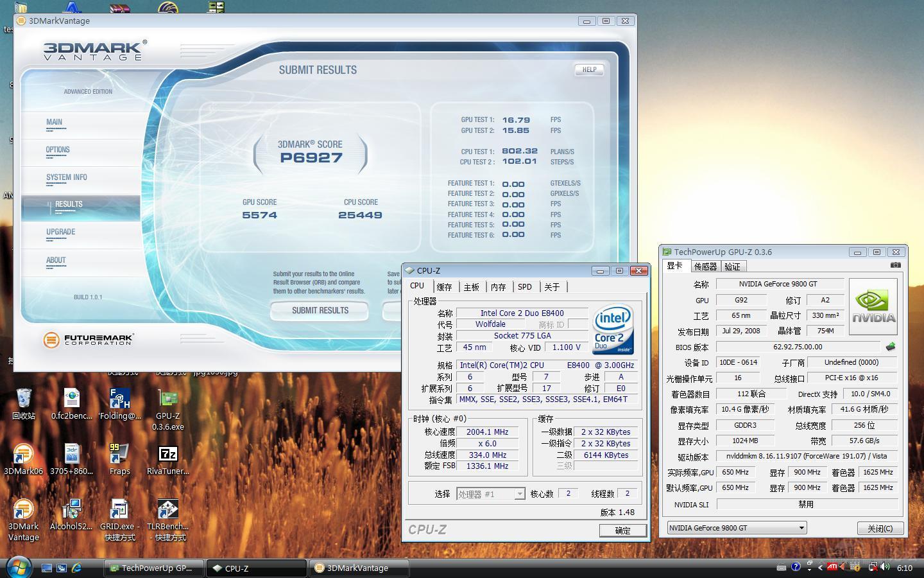Click the save BIOS chip icon

pyautogui.click(x=890, y=347)
